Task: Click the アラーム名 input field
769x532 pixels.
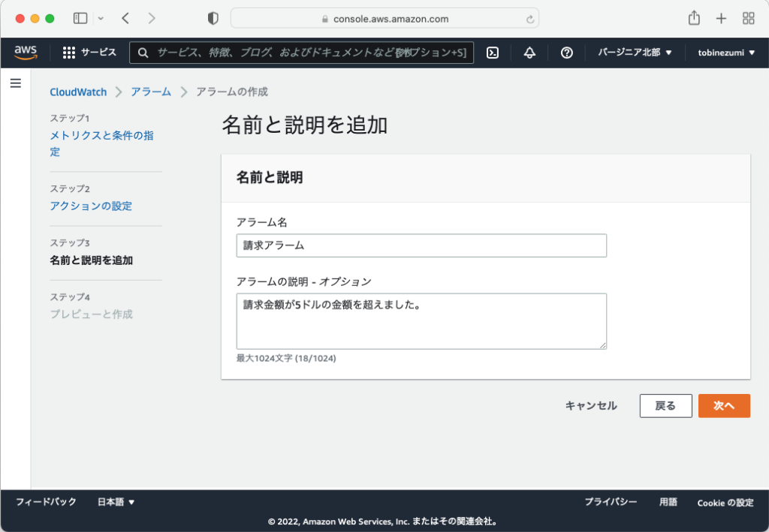Action: 421,245
